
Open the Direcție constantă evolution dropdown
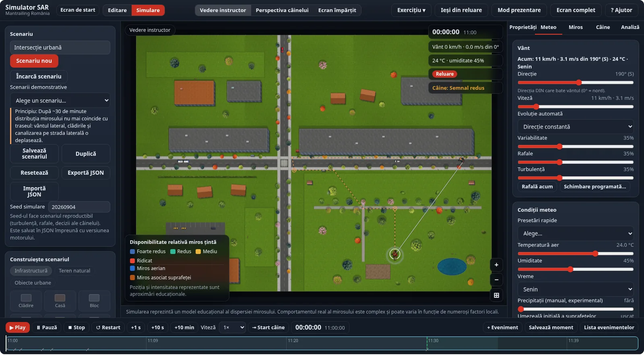576,127
